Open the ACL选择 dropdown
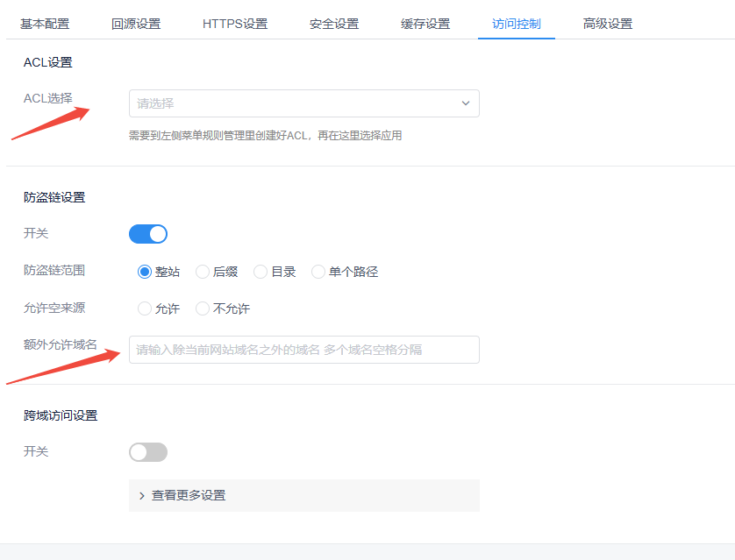735x560 pixels. [294, 103]
